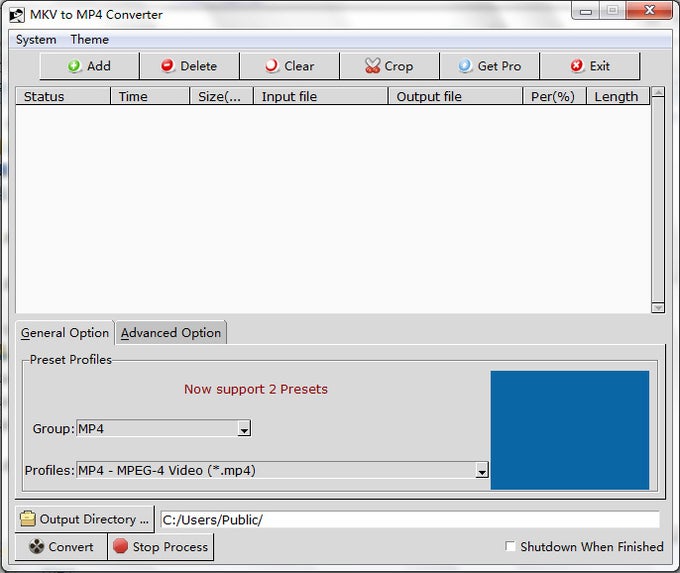Open the Profiles MPEG-4 Video dropdown
This screenshot has height=573, width=680.
click(x=481, y=471)
